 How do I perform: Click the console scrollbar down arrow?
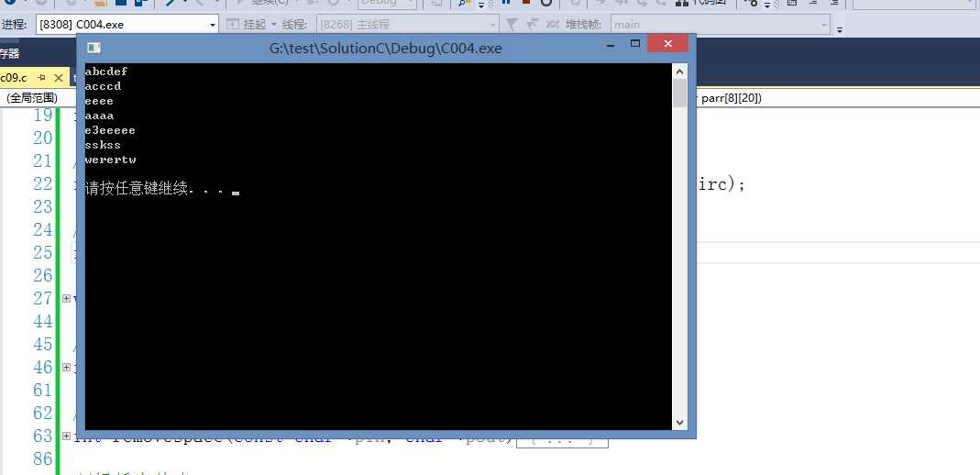click(x=680, y=423)
